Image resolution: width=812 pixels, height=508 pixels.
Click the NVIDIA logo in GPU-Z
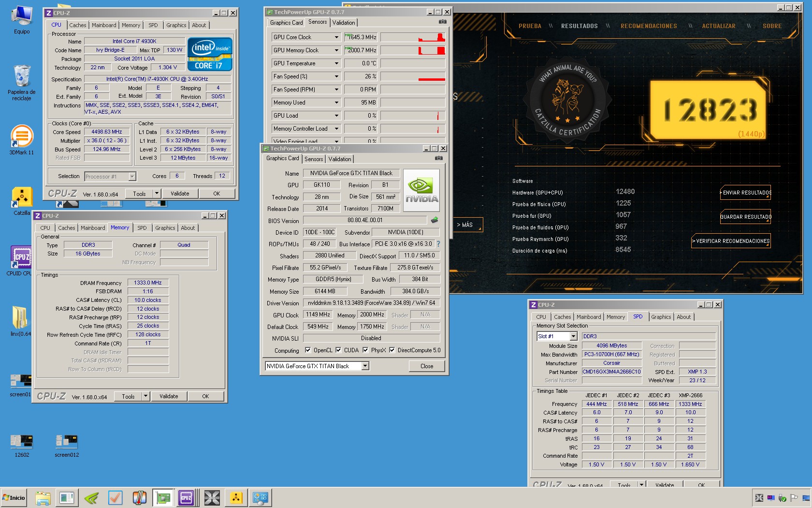click(421, 190)
